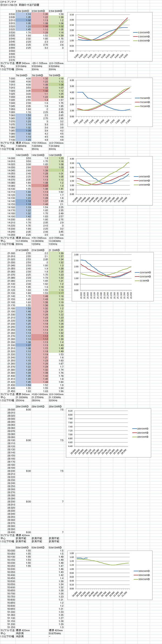Select the '21 SWR③' column header
This screenshot has height=644, width=162.
54,250
